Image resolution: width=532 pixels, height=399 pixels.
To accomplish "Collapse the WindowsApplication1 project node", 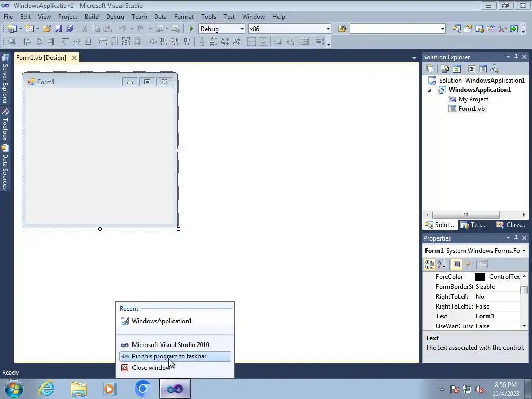I will coord(429,90).
